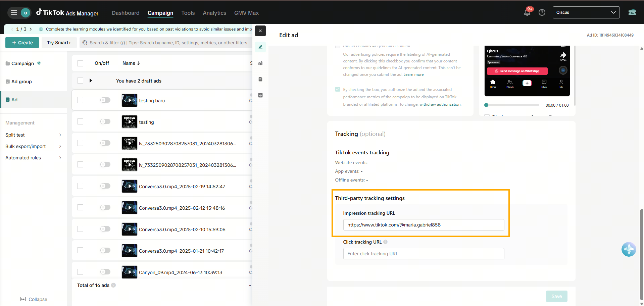Open the Qiscus account dropdown
644x306 pixels.
[586, 13]
